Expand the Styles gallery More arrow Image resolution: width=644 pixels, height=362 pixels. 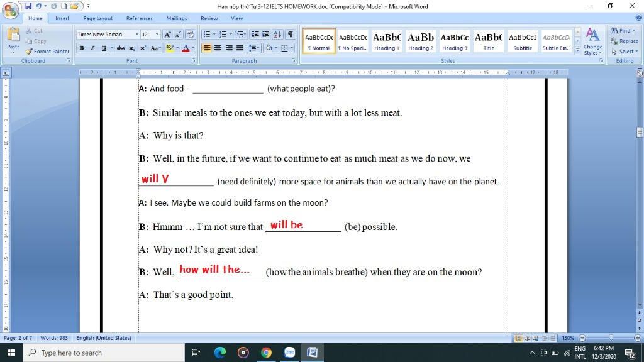[577, 50]
